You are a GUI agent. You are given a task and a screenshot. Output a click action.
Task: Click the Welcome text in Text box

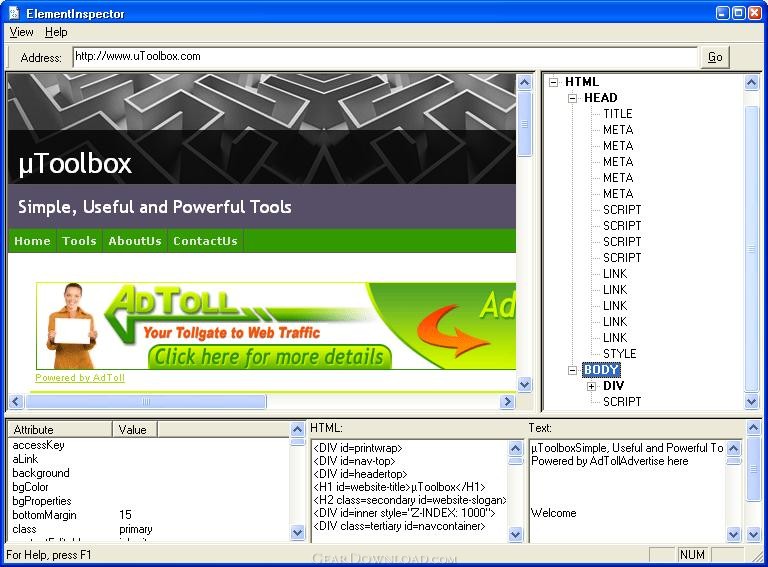[553, 513]
